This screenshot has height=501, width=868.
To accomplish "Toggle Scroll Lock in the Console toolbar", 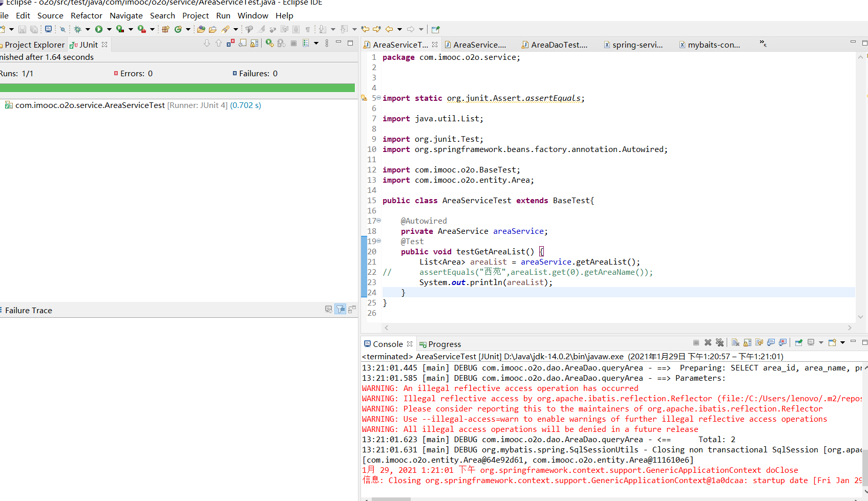I will [747, 342].
